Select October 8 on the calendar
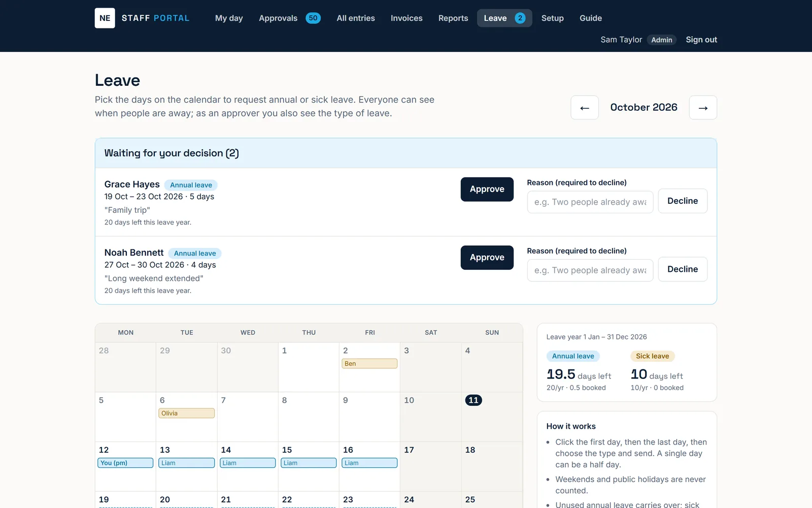The image size is (812, 508). click(309, 417)
